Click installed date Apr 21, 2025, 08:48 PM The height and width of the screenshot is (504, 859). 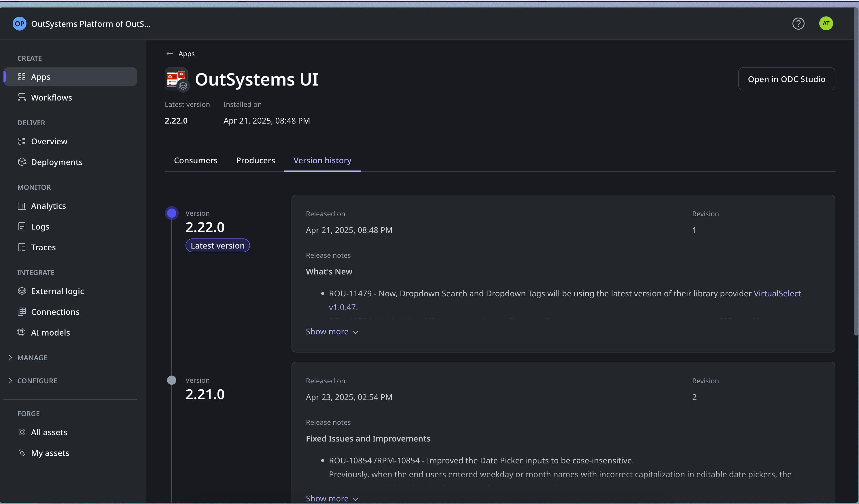tap(266, 121)
